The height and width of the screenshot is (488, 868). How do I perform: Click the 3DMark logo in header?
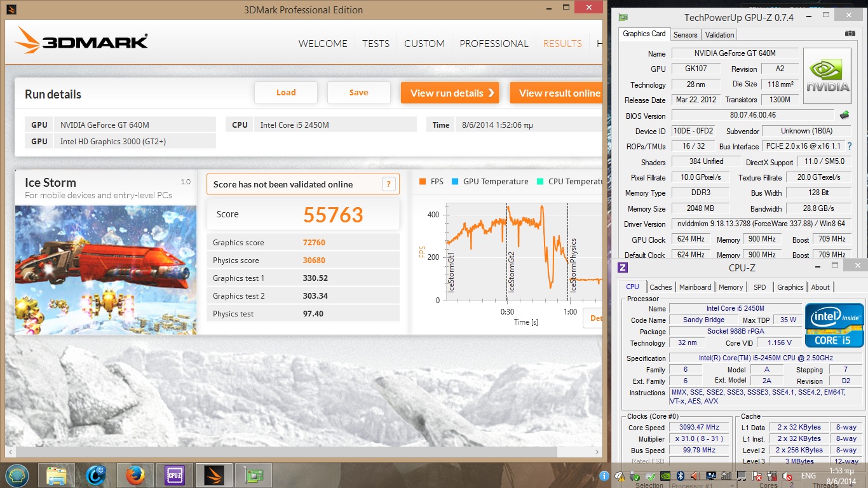[x=81, y=42]
